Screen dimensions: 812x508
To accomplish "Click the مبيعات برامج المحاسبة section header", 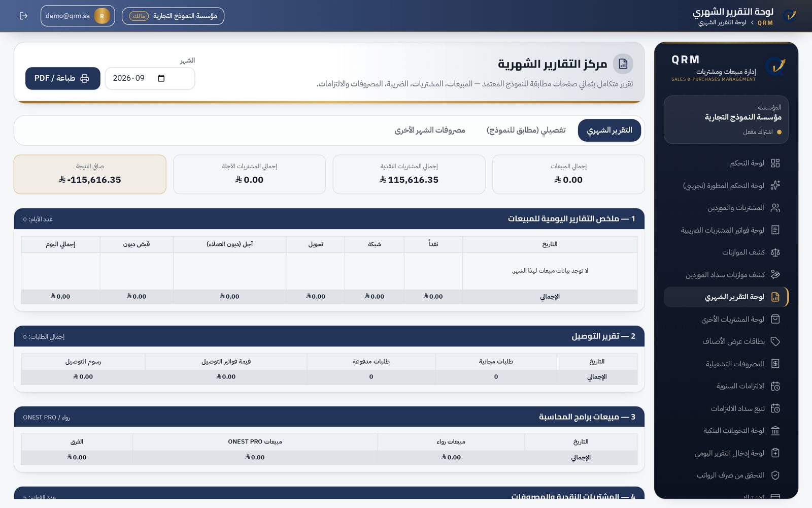I will (x=329, y=417).
